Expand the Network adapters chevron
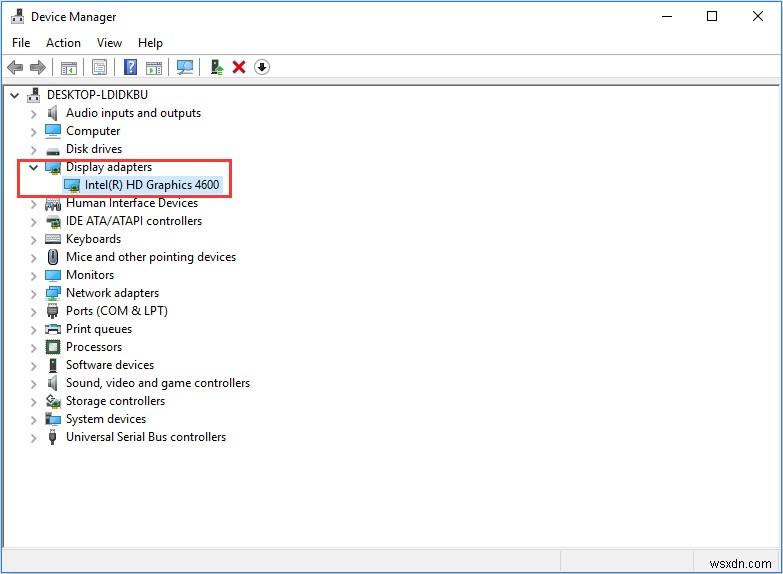Image resolution: width=783 pixels, height=574 pixels. click(33, 294)
